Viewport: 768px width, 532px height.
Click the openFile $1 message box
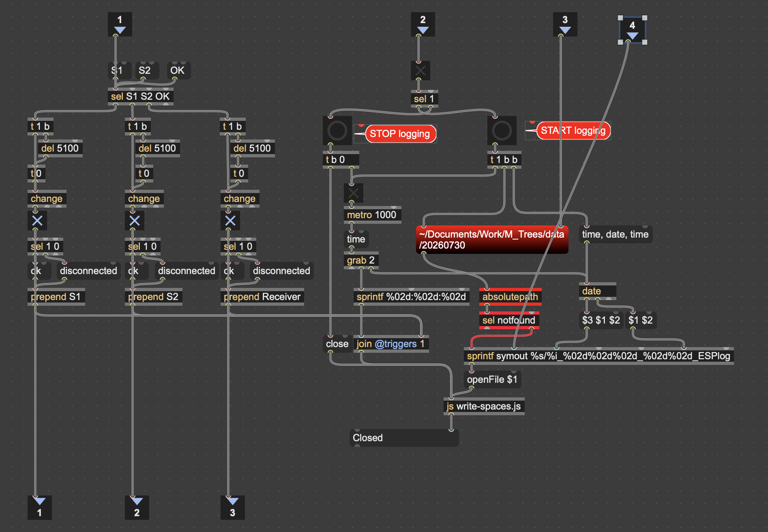coord(492,380)
